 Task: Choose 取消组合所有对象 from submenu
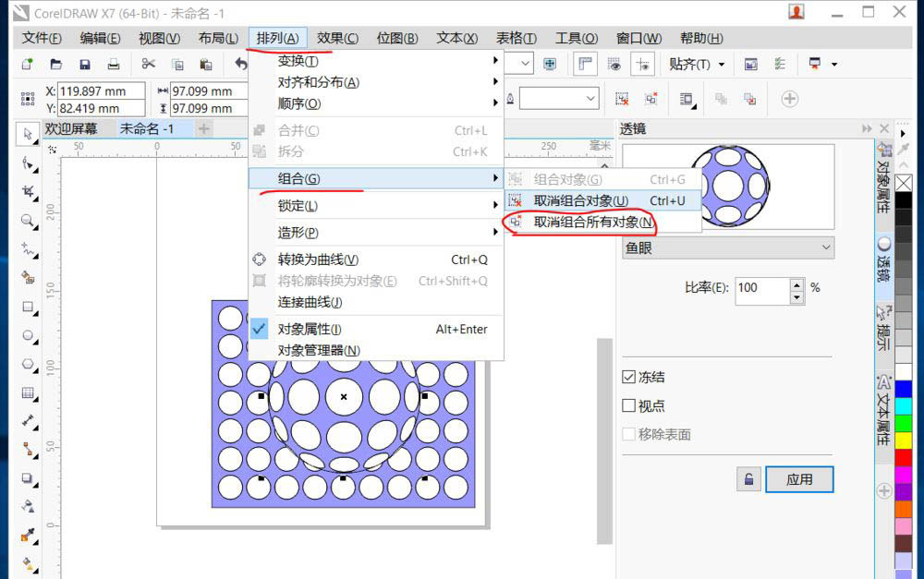pos(593,223)
